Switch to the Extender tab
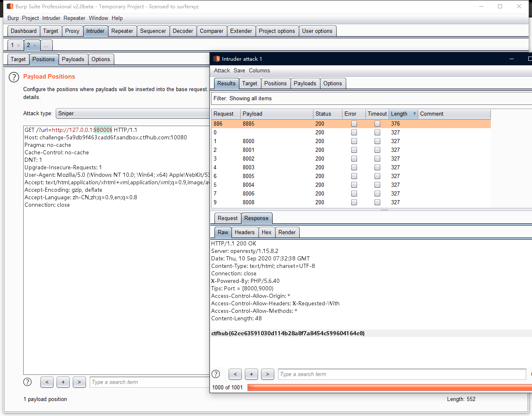Image resolution: width=532 pixels, height=416 pixels. [x=241, y=31]
